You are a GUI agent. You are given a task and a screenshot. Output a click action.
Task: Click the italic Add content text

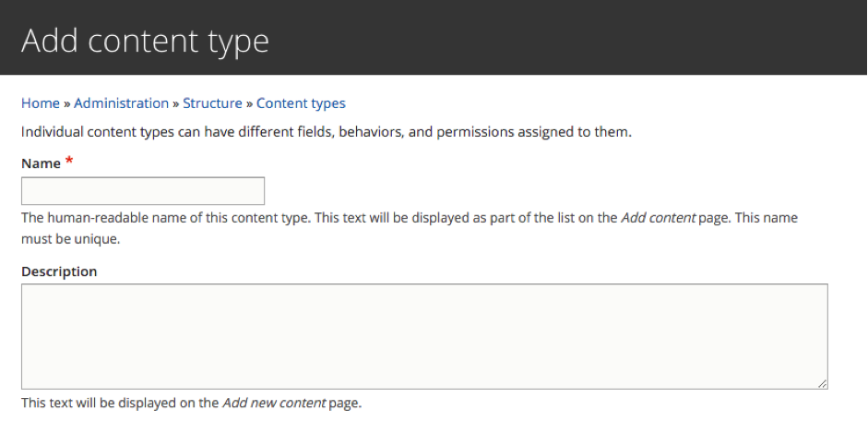659,218
